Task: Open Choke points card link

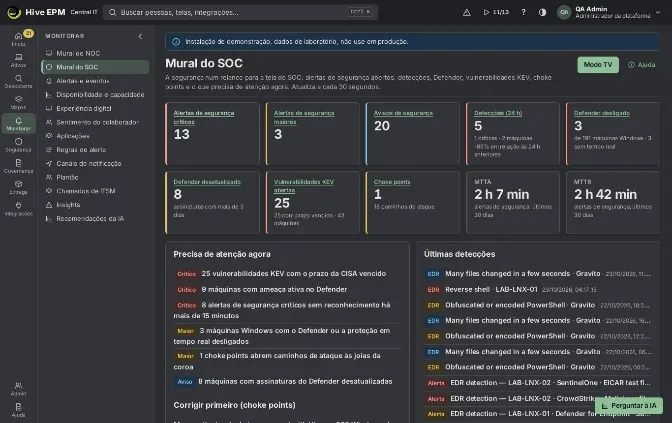Action: tap(392, 182)
